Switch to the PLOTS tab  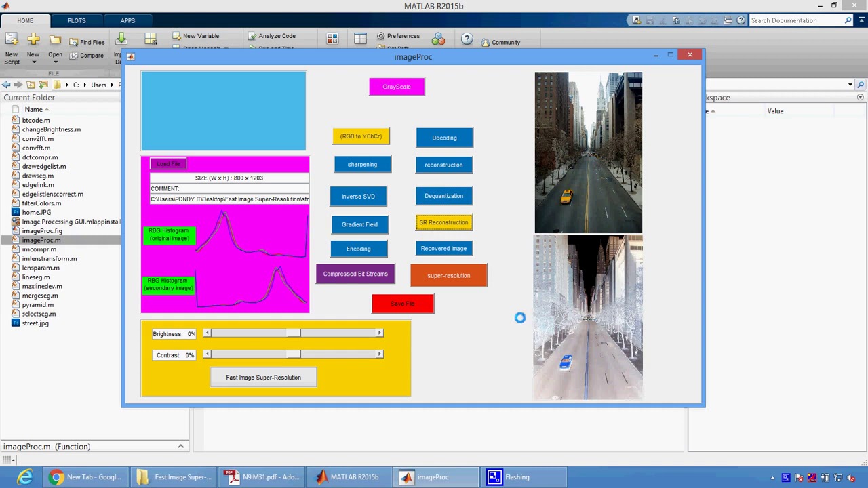77,20
